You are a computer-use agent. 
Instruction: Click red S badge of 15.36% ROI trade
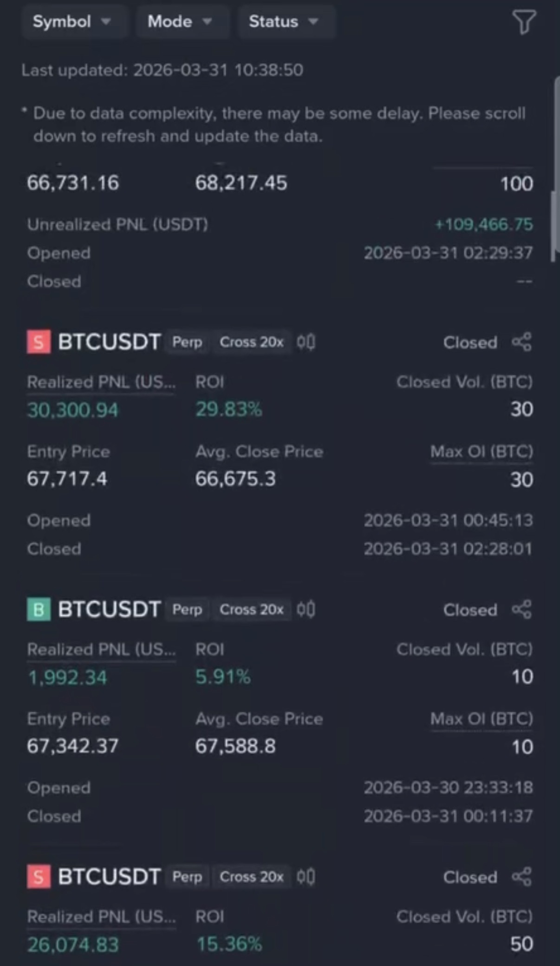pos(39,877)
